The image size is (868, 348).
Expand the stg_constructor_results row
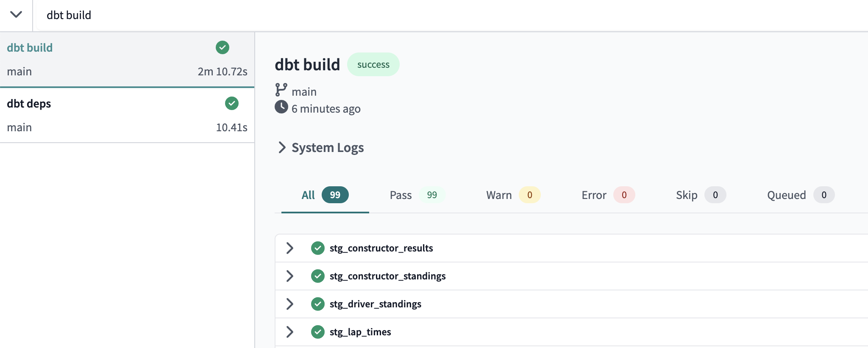tap(290, 248)
